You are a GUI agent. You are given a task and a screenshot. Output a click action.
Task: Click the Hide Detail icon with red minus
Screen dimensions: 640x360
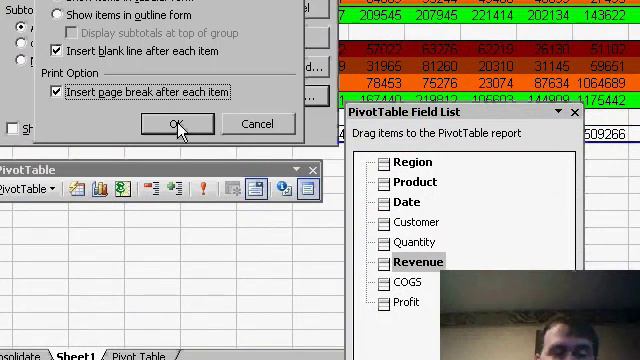[151, 189]
